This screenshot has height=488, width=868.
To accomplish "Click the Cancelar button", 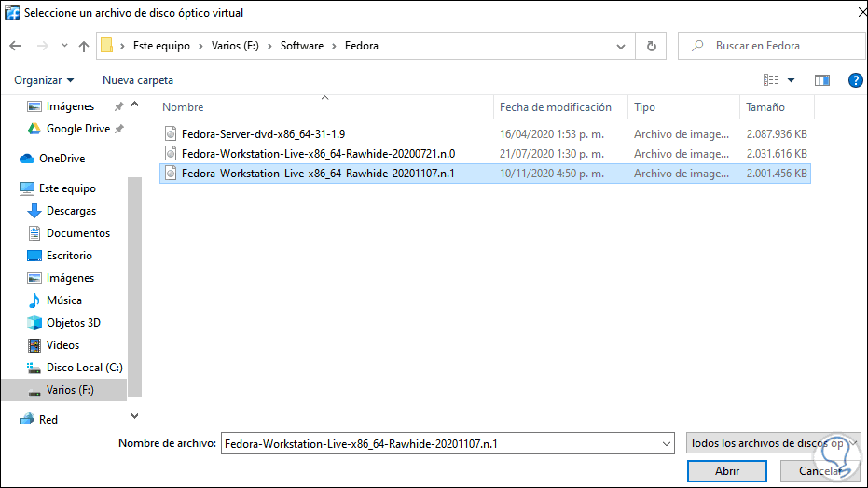I will pos(820,471).
